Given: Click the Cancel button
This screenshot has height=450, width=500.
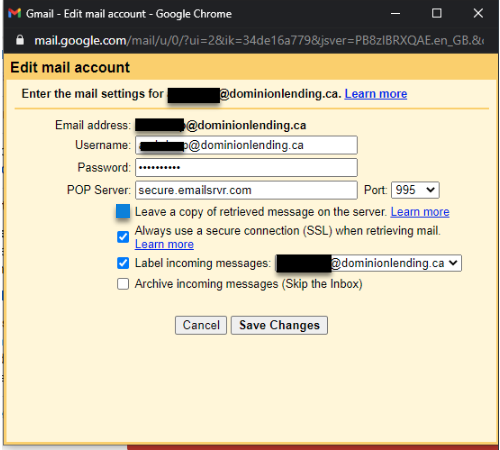Looking at the screenshot, I should tap(201, 325).
